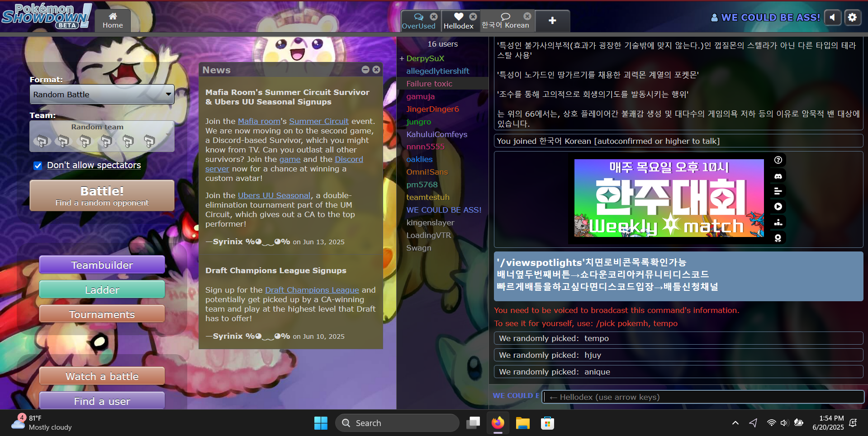Select user gamuja

coord(442,96)
